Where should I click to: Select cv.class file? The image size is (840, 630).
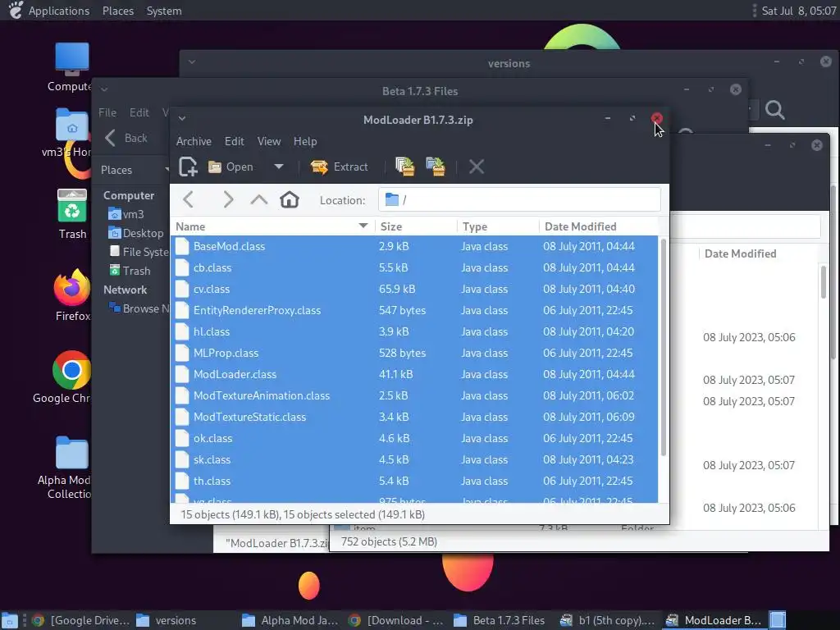pyautogui.click(x=414, y=290)
